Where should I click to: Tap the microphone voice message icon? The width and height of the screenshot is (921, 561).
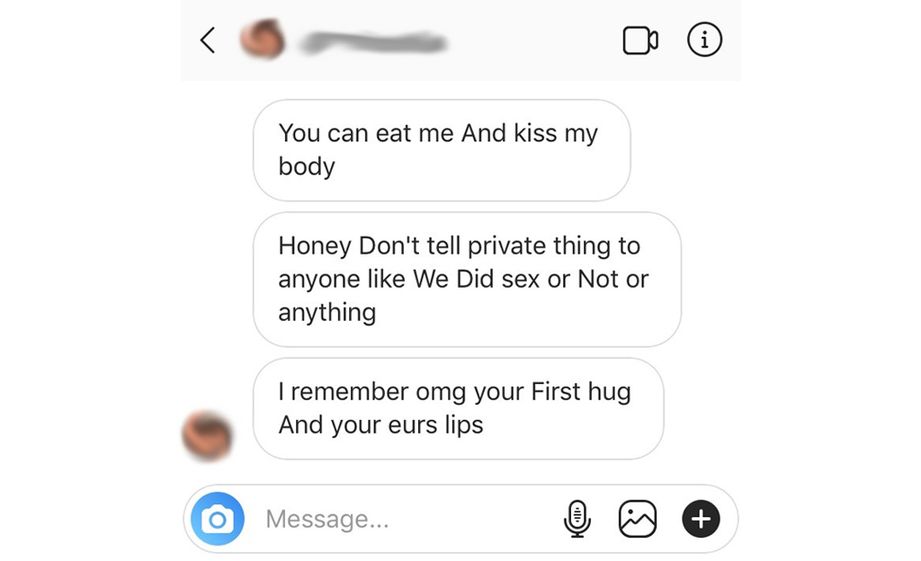(x=577, y=519)
